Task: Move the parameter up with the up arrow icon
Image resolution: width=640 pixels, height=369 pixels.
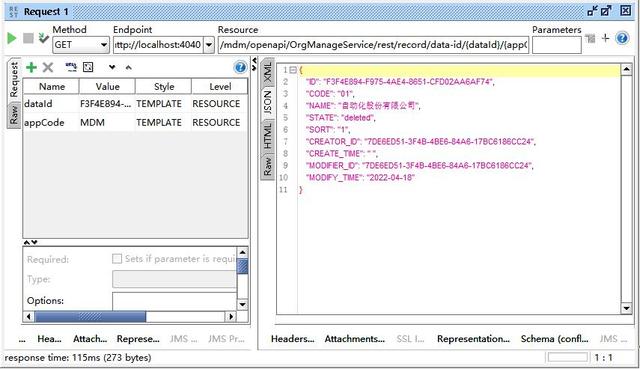Action: click(129, 67)
